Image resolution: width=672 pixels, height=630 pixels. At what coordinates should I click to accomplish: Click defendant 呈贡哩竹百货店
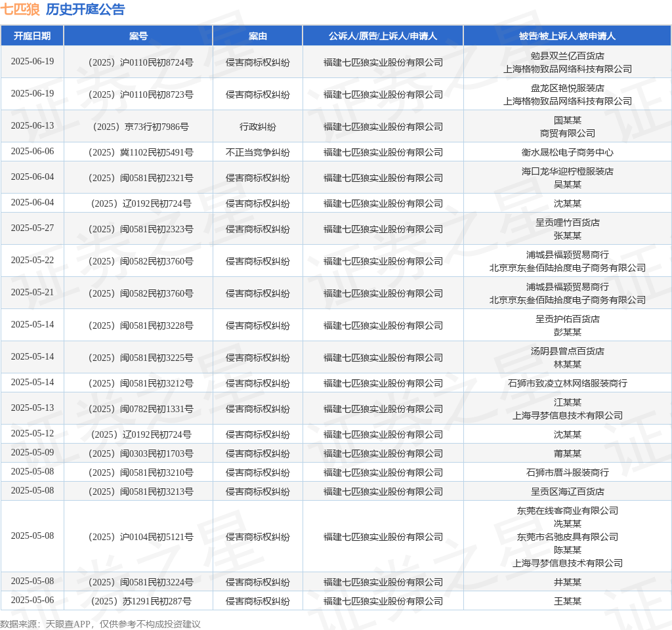(x=568, y=222)
